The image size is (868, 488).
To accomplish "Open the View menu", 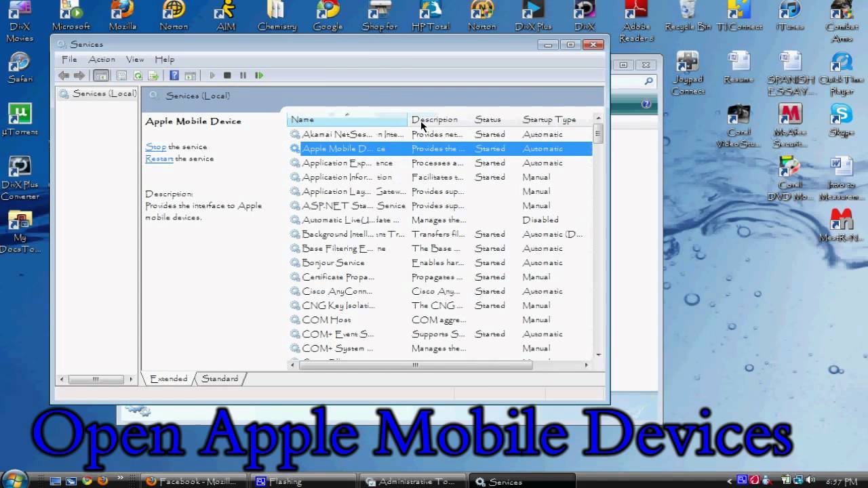I will (x=135, y=59).
